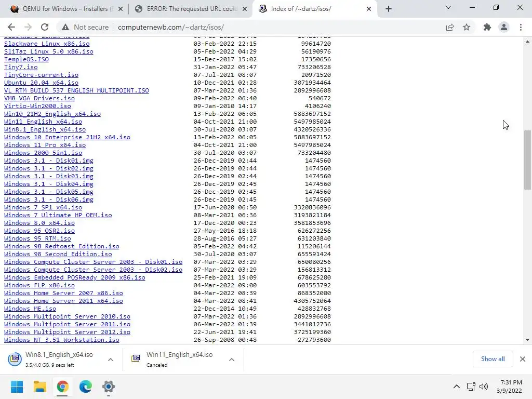Screen dimensions: 532x399
Task: Close the Index of ~dartz/isos tab
Action: [369, 9]
